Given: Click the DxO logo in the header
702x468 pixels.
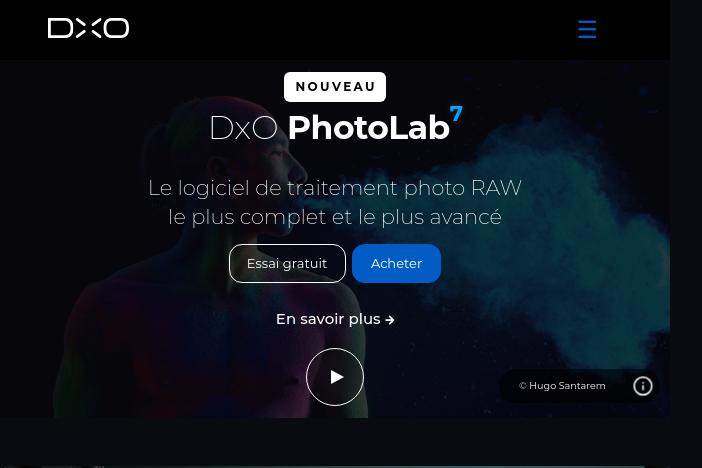Looking at the screenshot, I should (x=88, y=28).
